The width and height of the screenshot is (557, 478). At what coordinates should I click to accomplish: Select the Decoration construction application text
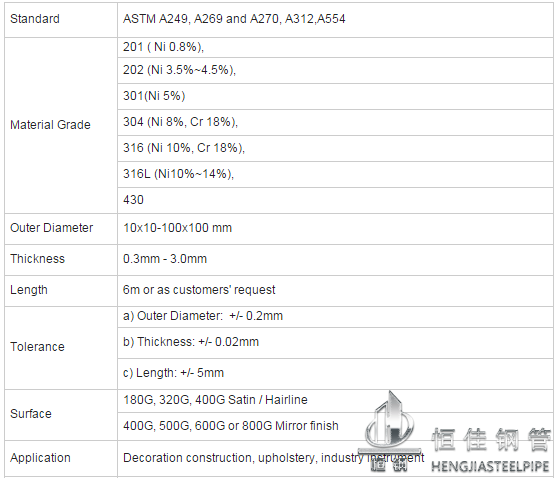[x=274, y=458]
